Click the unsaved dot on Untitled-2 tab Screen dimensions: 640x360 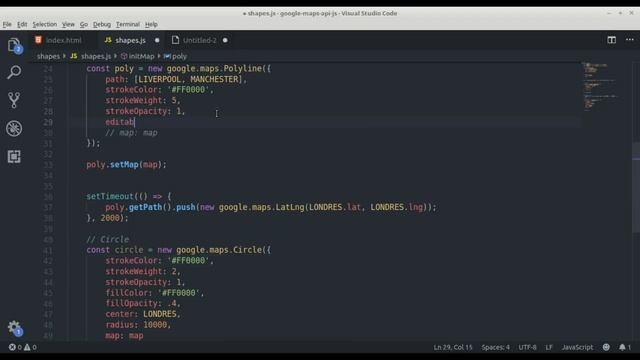(225, 40)
